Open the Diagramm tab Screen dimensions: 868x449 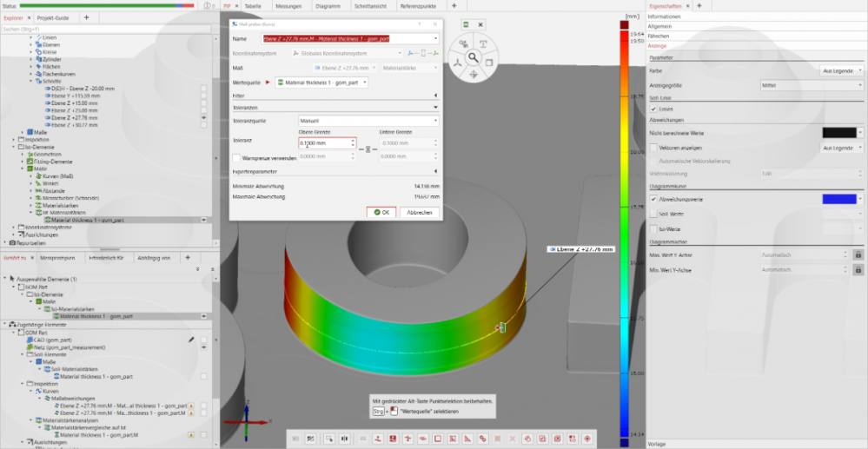coord(327,5)
